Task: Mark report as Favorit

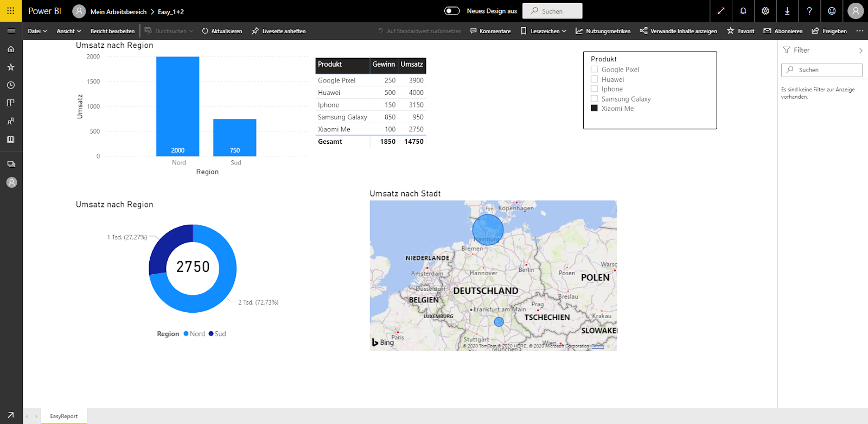Action: (x=741, y=31)
